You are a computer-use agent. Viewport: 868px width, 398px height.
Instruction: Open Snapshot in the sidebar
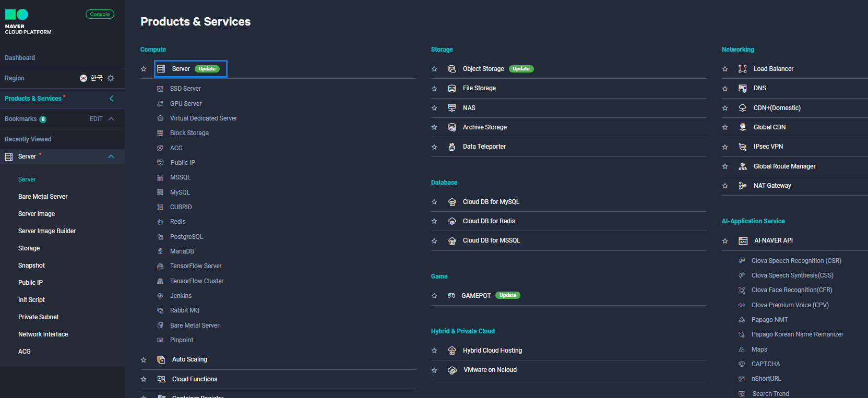(31, 266)
